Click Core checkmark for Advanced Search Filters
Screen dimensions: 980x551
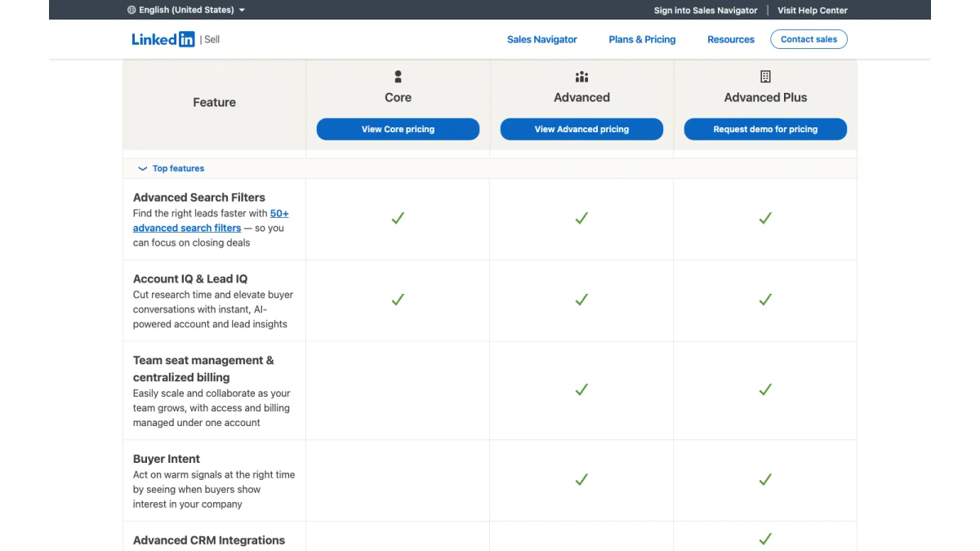[398, 218]
